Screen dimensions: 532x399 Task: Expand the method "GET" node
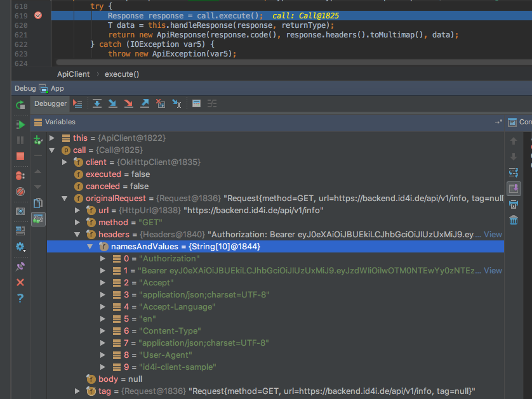77,223
